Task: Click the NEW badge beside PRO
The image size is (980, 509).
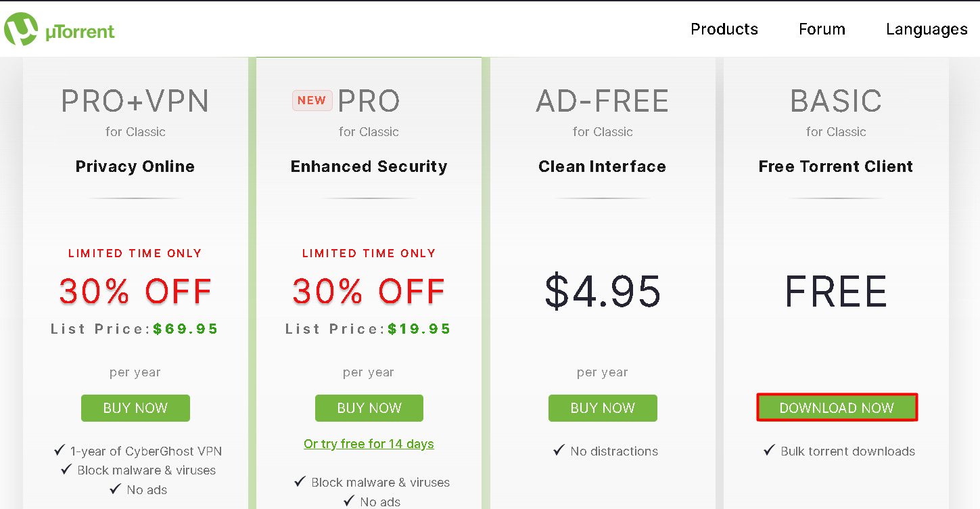Action: pyautogui.click(x=312, y=100)
